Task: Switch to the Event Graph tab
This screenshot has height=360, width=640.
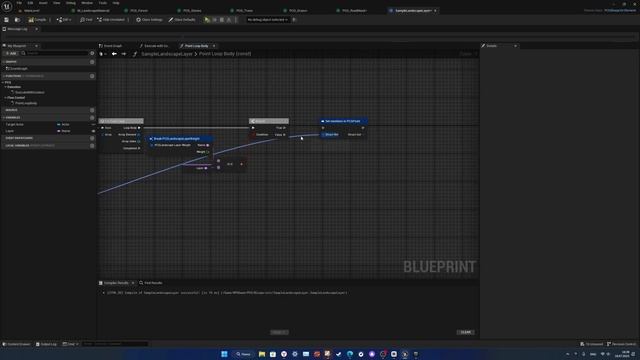Action: 111,46
